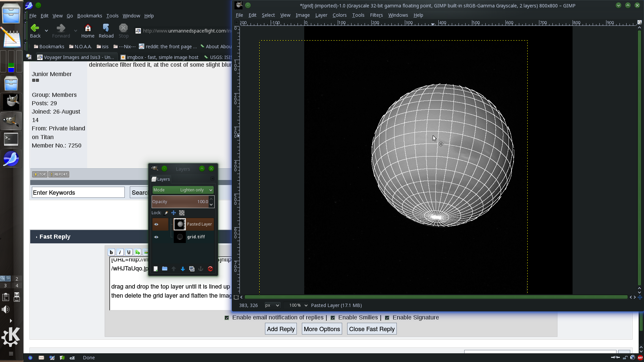Increase opacity with up stepper

pos(211,199)
